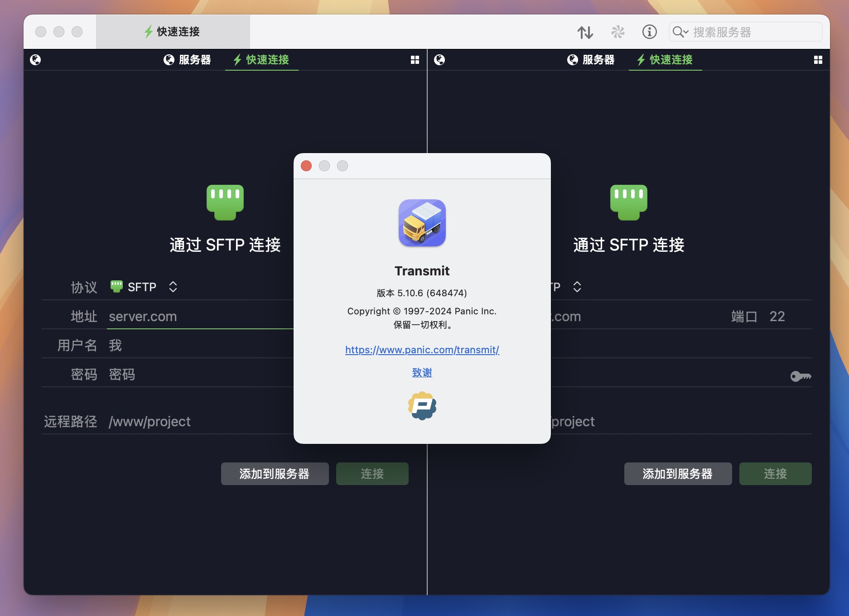849x616 pixels.
Task: Click right pane 添加到服务器 button
Action: 678,474
